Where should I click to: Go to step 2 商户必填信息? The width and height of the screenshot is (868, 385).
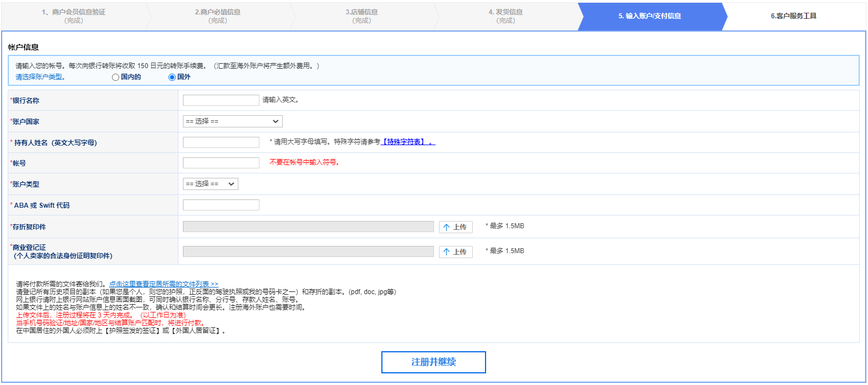tap(217, 16)
